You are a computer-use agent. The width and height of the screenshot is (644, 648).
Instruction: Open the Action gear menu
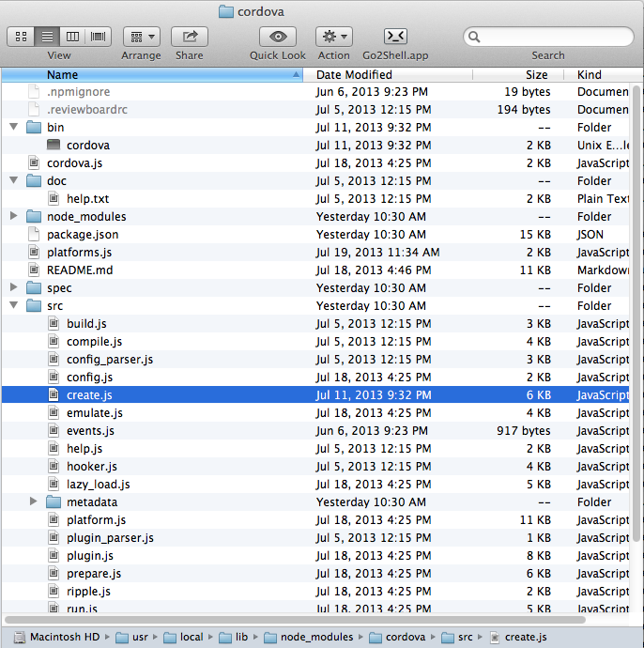pos(333,37)
